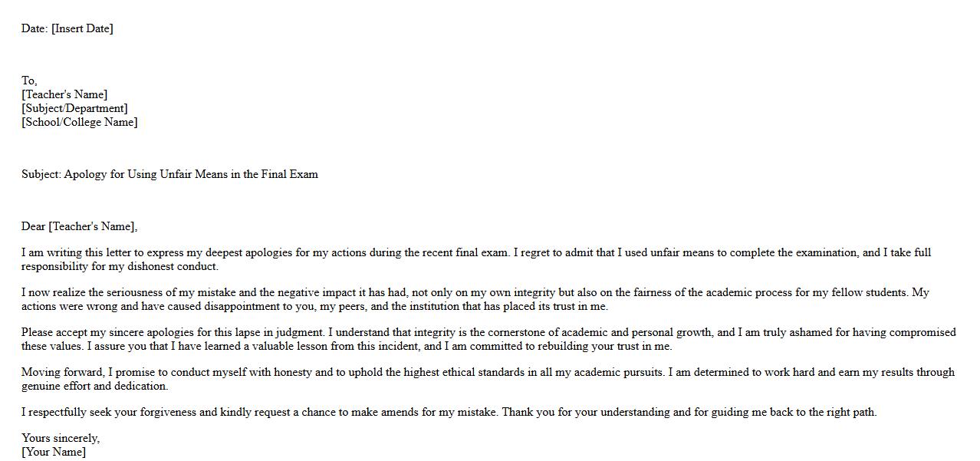Click the "Yours sincerely," closing

click(61, 438)
